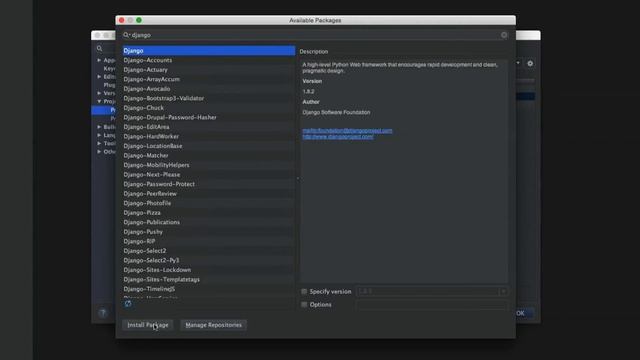Select the Django-Sites-Templatetags package
The width and height of the screenshot is (640, 360).
coord(209,279)
